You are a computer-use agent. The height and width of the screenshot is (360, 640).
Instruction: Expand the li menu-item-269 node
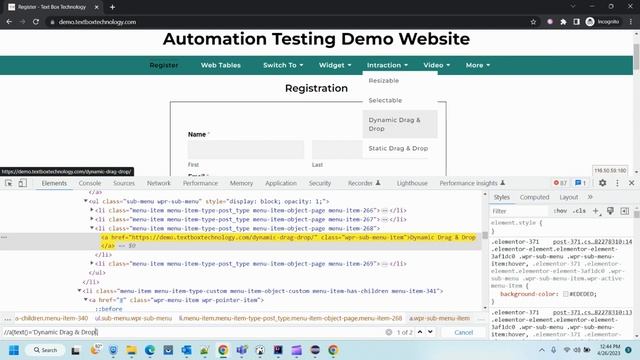click(x=92, y=263)
